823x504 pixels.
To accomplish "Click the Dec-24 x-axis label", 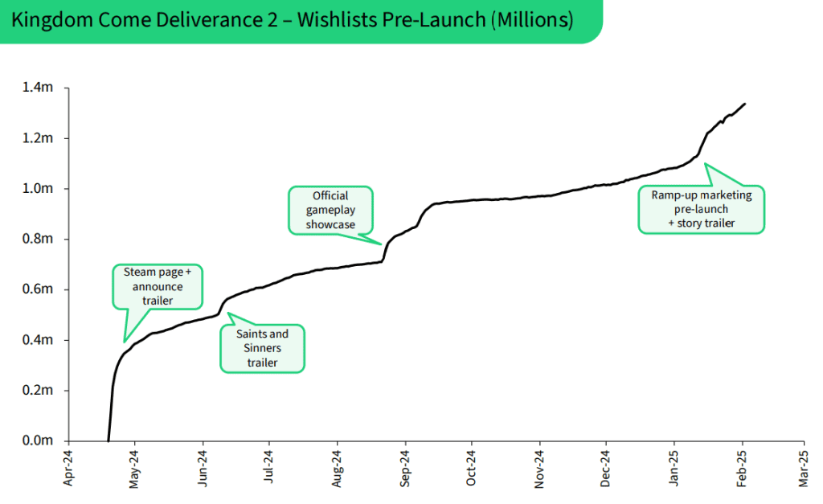I will click(x=605, y=469).
